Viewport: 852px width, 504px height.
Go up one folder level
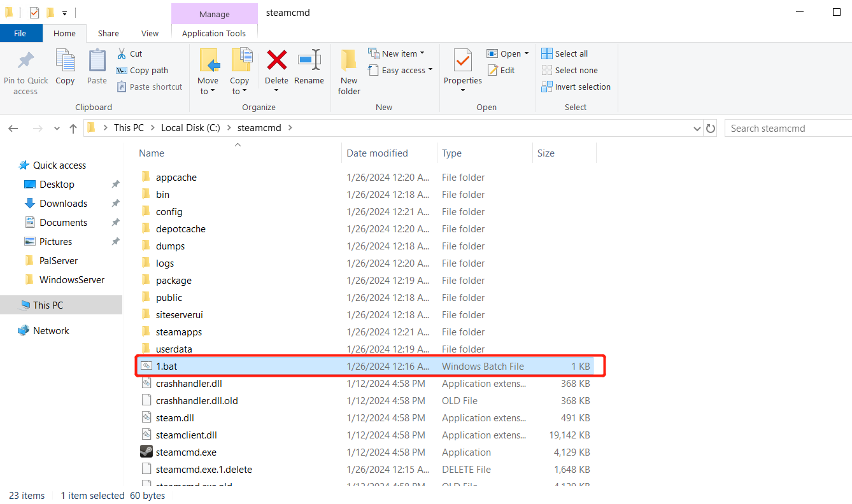[x=73, y=128]
